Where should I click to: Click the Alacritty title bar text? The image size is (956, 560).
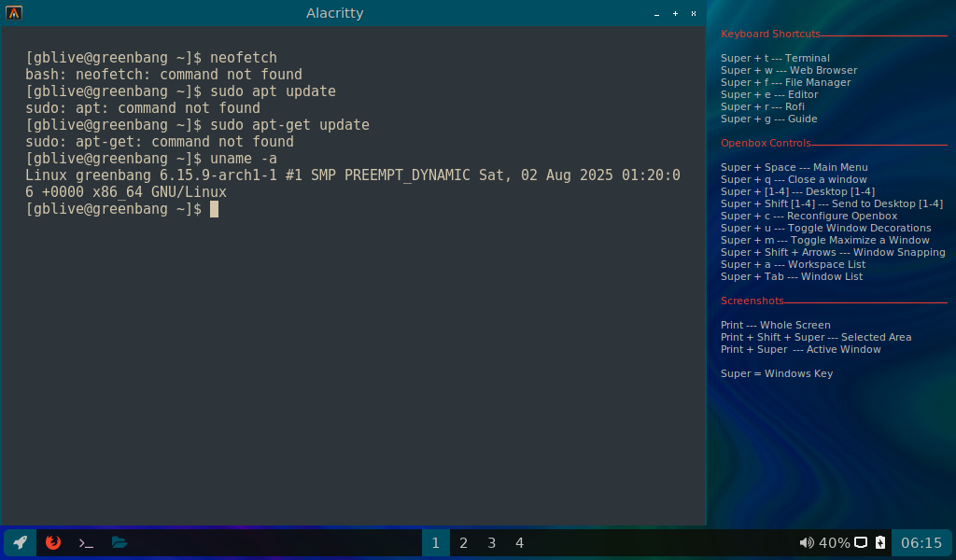pyautogui.click(x=335, y=13)
